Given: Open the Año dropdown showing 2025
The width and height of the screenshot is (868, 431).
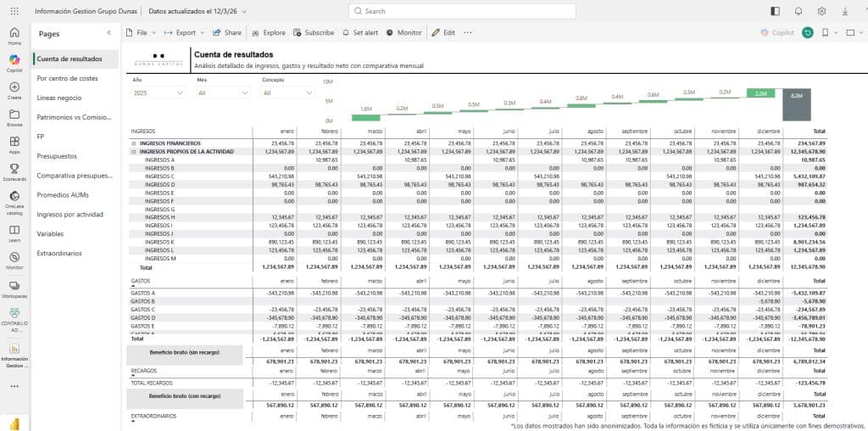Looking at the screenshot, I should (159, 93).
